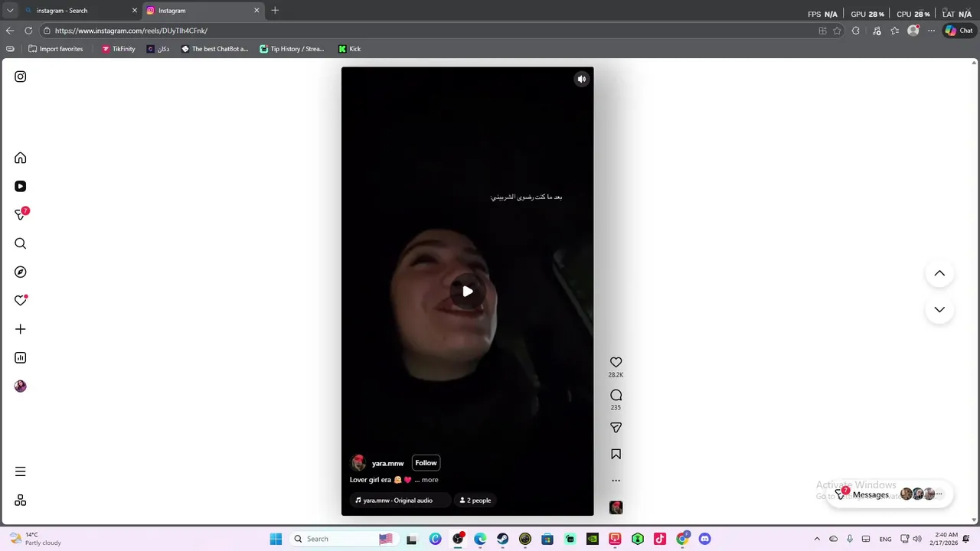Go to the Home feed in the sidebar
This screenshot has height=551, width=980.
point(21,158)
